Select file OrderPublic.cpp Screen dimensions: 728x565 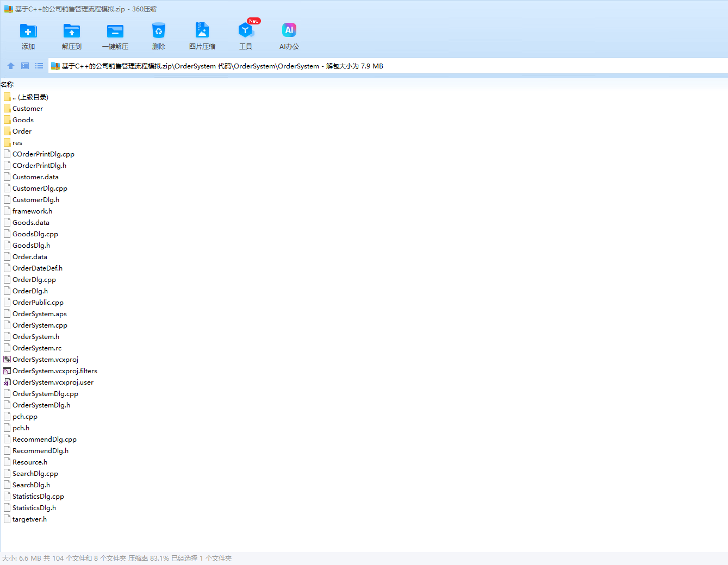(34, 302)
